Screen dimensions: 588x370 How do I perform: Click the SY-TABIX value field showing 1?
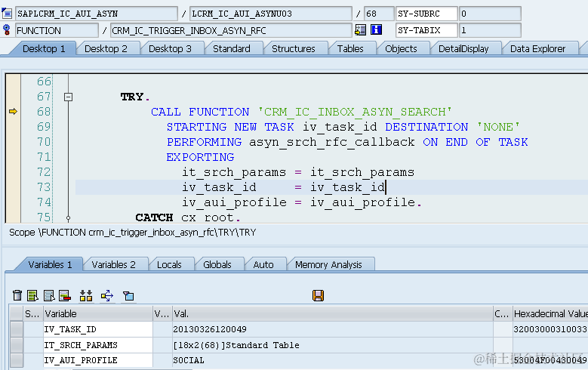490,30
